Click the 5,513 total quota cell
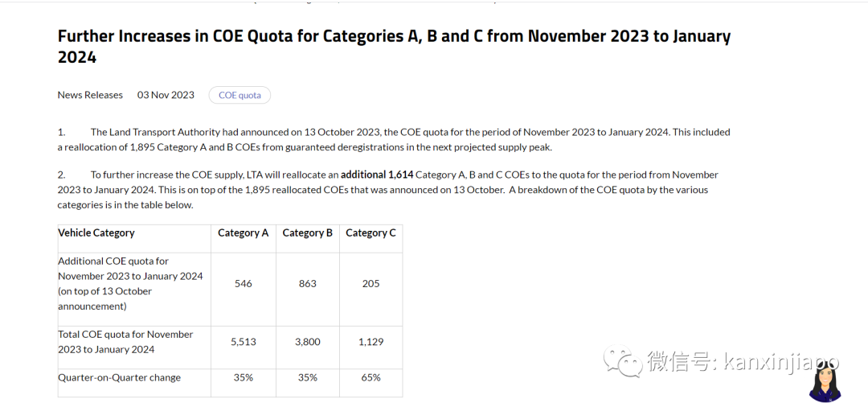 click(243, 342)
